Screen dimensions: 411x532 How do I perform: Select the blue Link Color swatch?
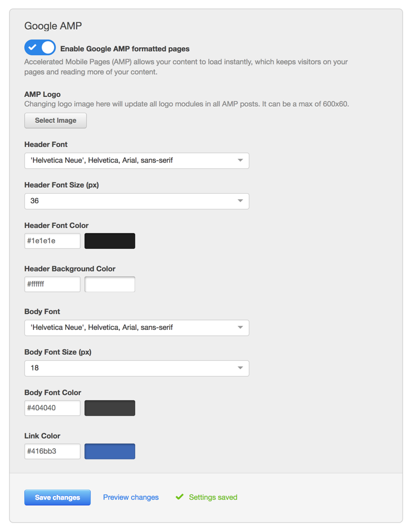(x=109, y=451)
